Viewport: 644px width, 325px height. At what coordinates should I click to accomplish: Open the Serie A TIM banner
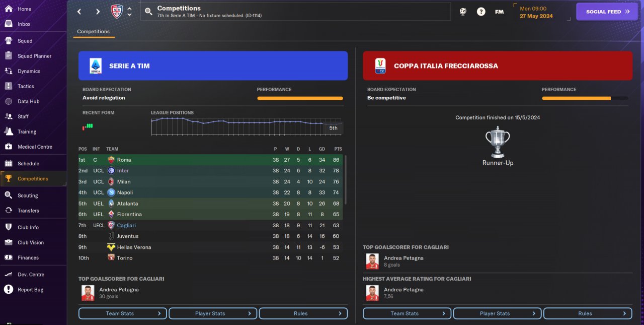[x=213, y=66]
